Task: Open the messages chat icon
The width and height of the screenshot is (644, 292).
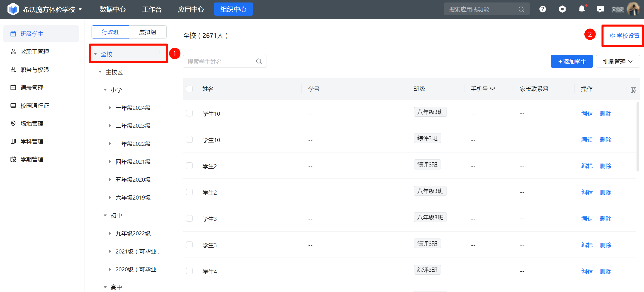Action: click(600, 9)
